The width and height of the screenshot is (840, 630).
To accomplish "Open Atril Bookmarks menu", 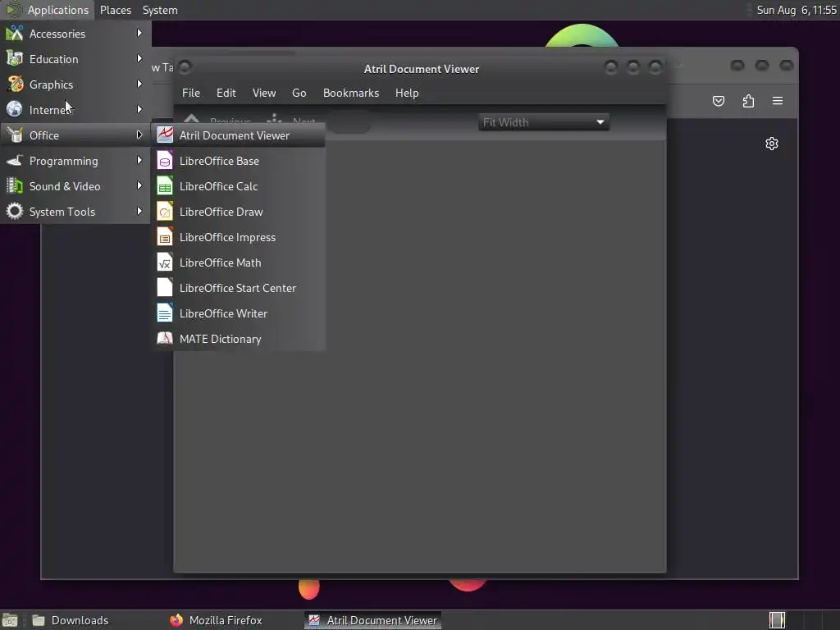I will coord(351,93).
